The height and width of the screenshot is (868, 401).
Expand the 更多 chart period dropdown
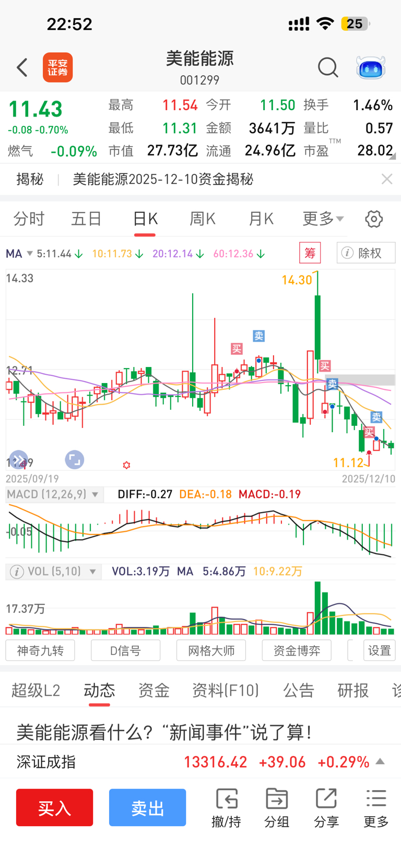[x=323, y=219]
